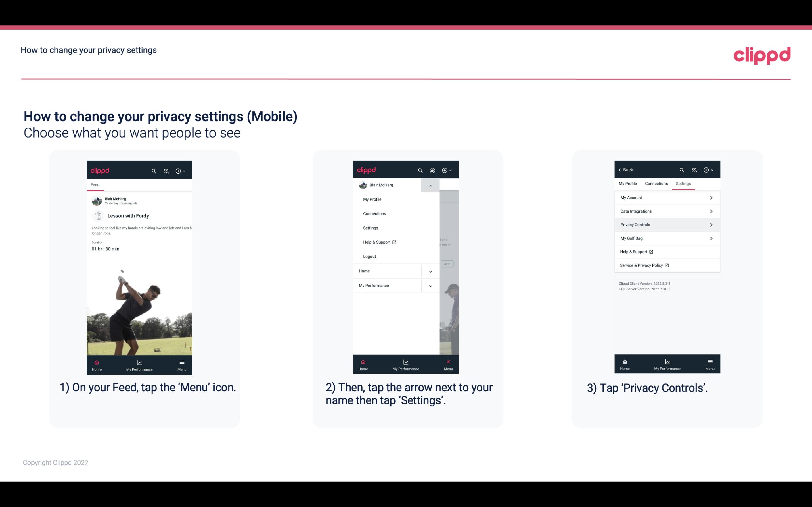Select the Settings tab in profile
This screenshot has height=507, width=812.
[683, 183]
